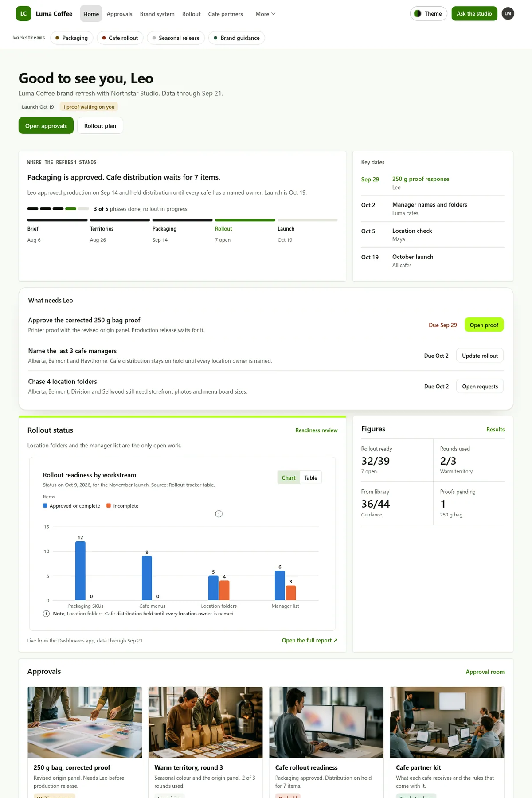532x798 pixels.
Task: Click the Cafe menus blue bar
Action: [147, 578]
